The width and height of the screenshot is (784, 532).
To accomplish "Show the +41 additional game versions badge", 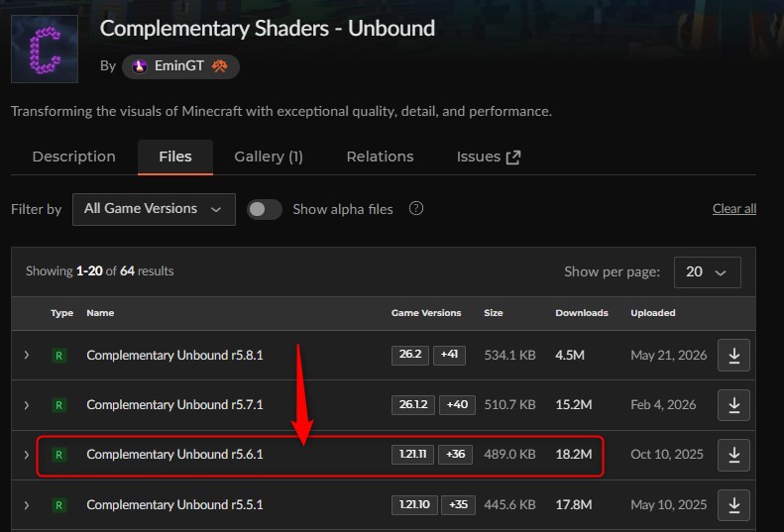I will pyautogui.click(x=449, y=355).
